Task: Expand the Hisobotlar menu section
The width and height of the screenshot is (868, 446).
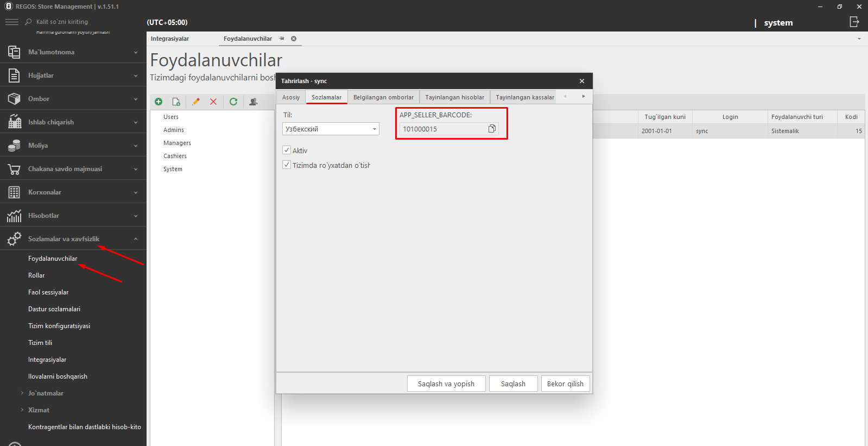Action: pyautogui.click(x=136, y=216)
